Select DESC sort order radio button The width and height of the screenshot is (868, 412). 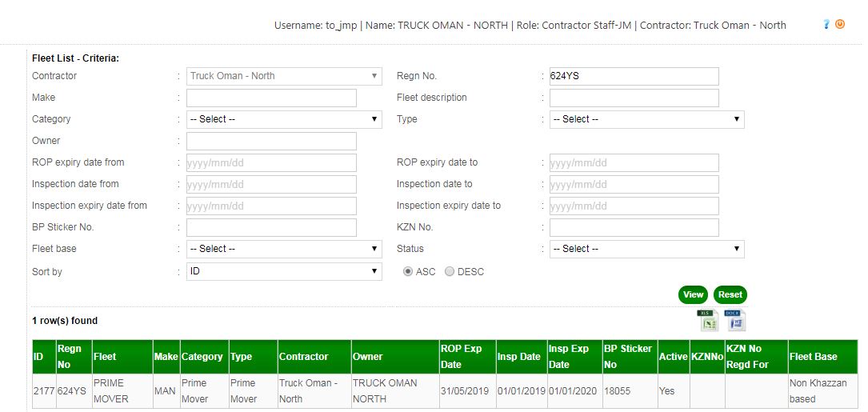coord(450,272)
